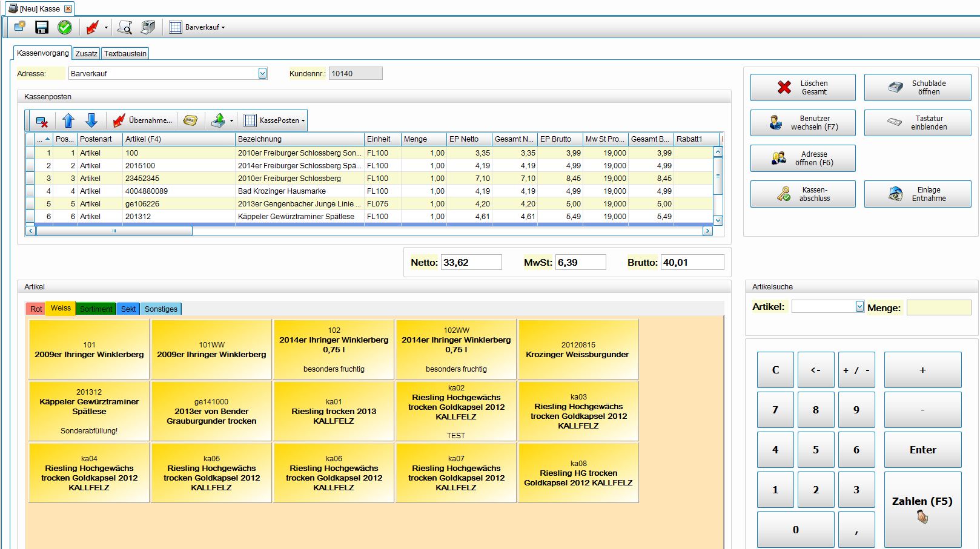This screenshot has height=549, width=980.
Task: Switch to the Kassenvorgang tab
Action: 43,53
